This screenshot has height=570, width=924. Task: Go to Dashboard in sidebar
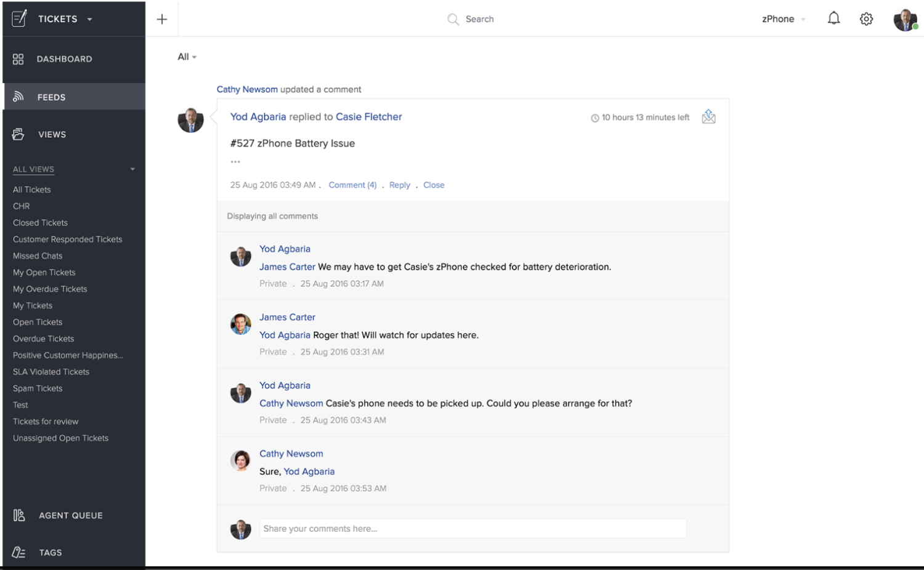pos(64,59)
